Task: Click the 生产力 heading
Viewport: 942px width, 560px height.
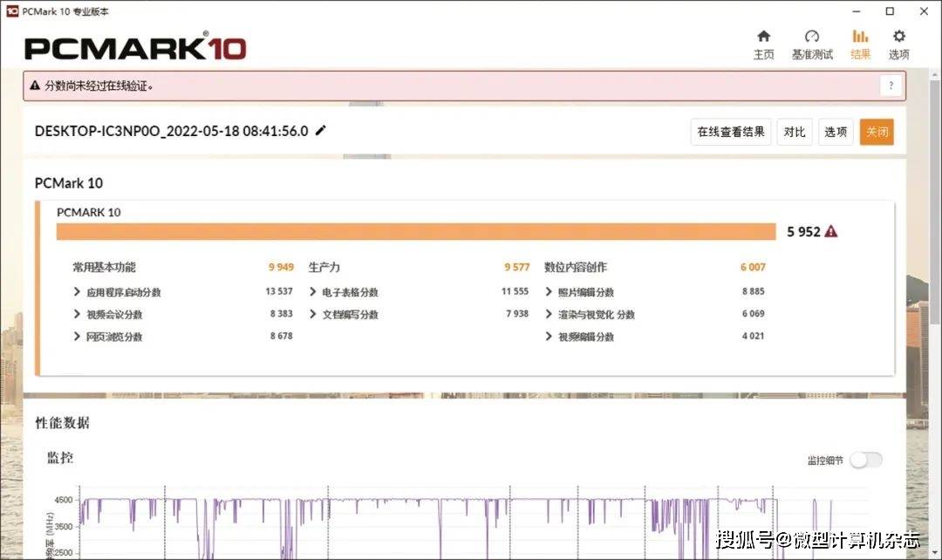Action: (324, 267)
